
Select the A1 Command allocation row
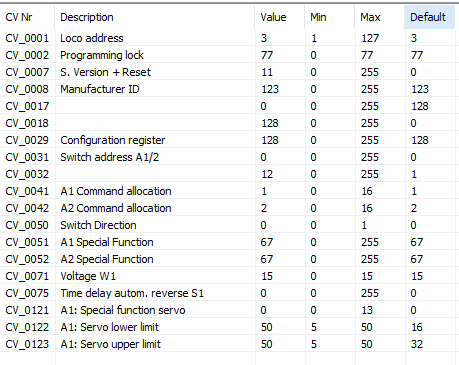click(x=228, y=191)
